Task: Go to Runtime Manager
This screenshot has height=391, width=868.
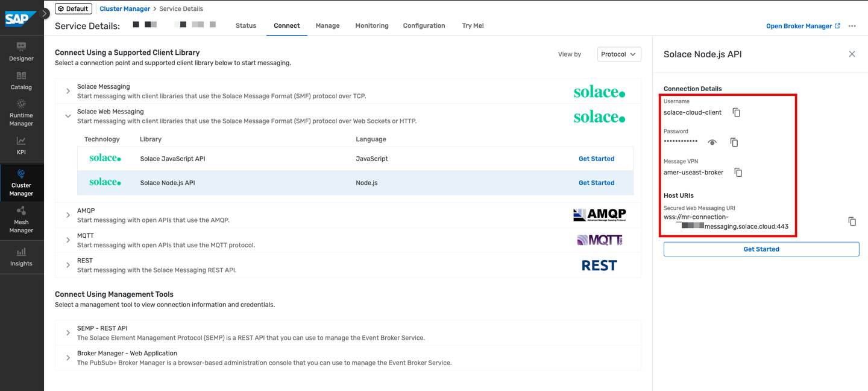Action: tap(21, 112)
